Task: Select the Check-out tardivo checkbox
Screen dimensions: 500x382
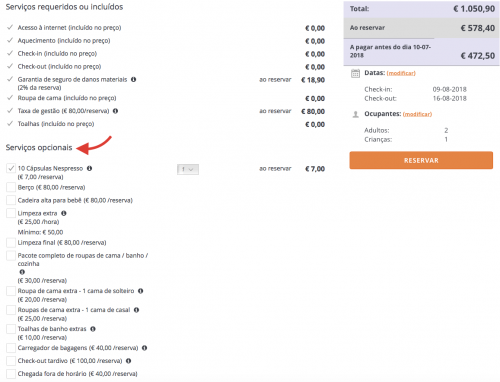Action: click(x=11, y=361)
